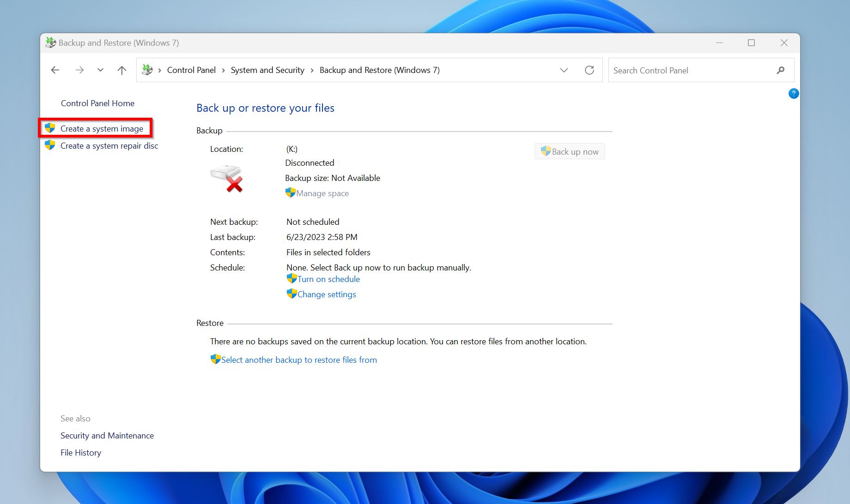The height and width of the screenshot is (504, 850).
Task: Maximize the Backup and Restore window
Action: click(752, 42)
